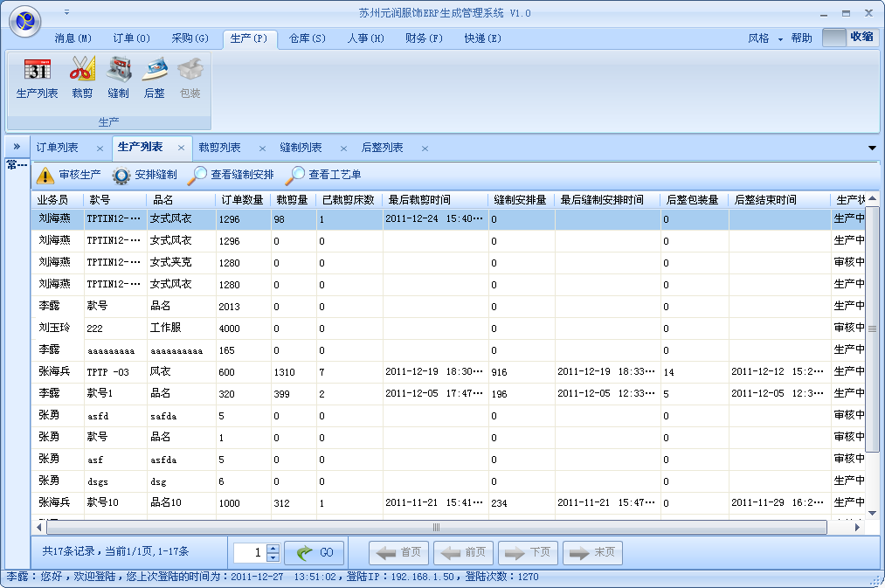The image size is (885, 588).
Task: Click the 后整 iron icon
Action: pyautogui.click(x=154, y=70)
